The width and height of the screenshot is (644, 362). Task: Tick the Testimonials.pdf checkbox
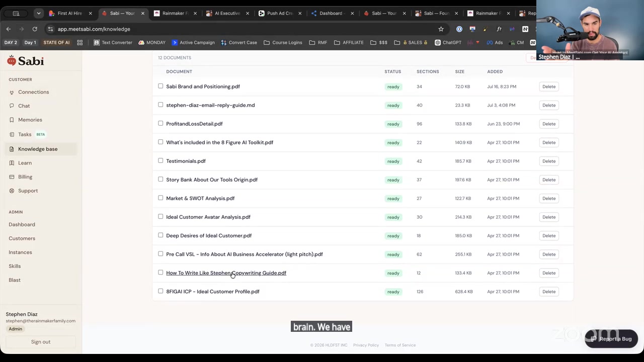click(x=160, y=161)
